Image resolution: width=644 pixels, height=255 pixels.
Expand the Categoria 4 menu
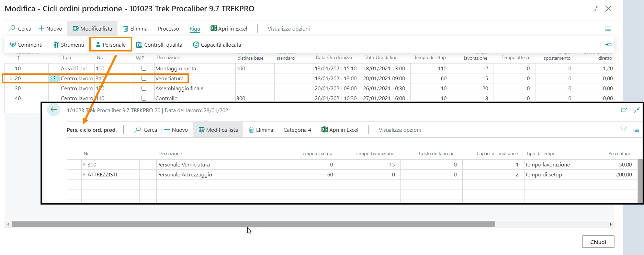point(297,130)
